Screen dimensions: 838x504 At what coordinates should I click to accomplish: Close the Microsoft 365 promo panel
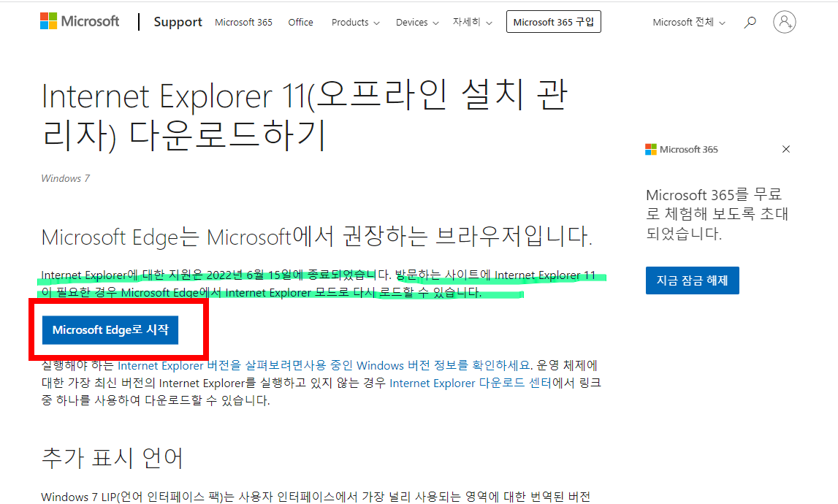(x=785, y=149)
